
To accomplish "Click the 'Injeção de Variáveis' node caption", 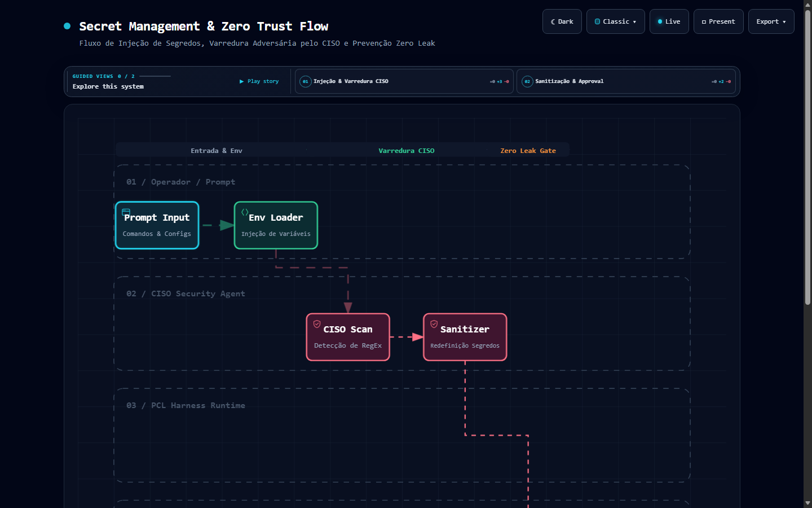I will [276, 234].
